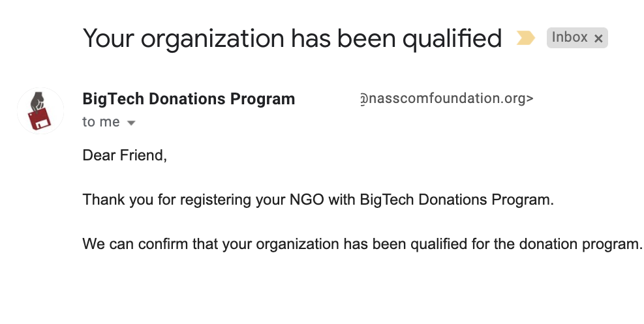Click the Inbox label chip text
Image resolution: width=644 pixels, height=324 pixels.
[569, 37]
